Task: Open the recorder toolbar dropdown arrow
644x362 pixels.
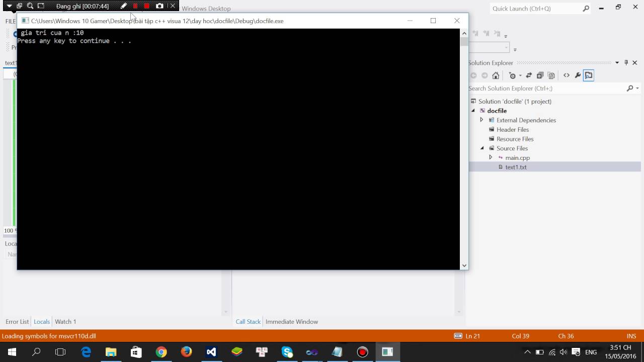Action: pos(9,6)
